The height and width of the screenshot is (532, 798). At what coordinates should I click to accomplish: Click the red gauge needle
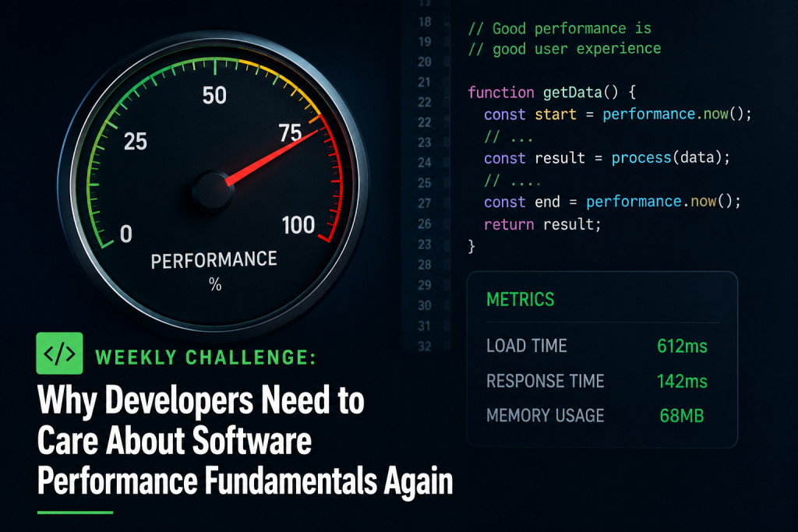(x=272, y=157)
